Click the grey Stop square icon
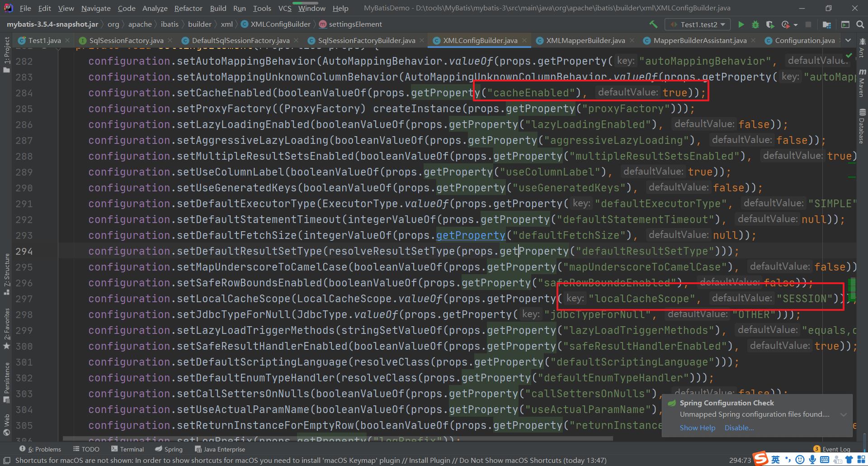Screen dimensions: 868x466 tap(808, 24)
